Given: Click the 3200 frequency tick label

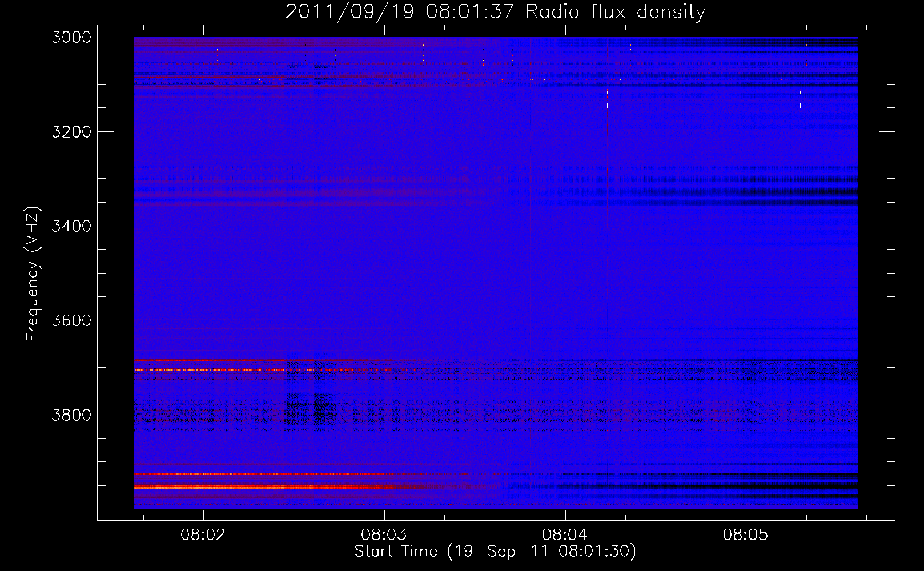Looking at the screenshot, I should click(71, 132).
